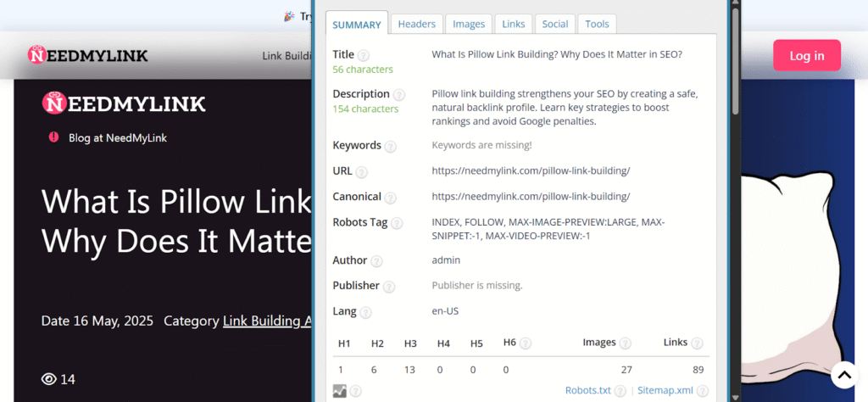
Task: Click the language value 'en-US'
Action: click(445, 311)
